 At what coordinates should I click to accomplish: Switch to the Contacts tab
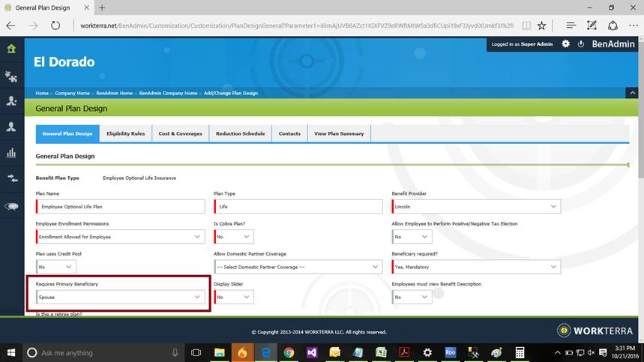[x=289, y=134]
